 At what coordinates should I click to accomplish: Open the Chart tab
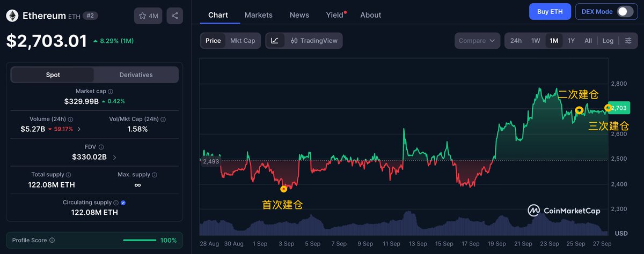218,15
